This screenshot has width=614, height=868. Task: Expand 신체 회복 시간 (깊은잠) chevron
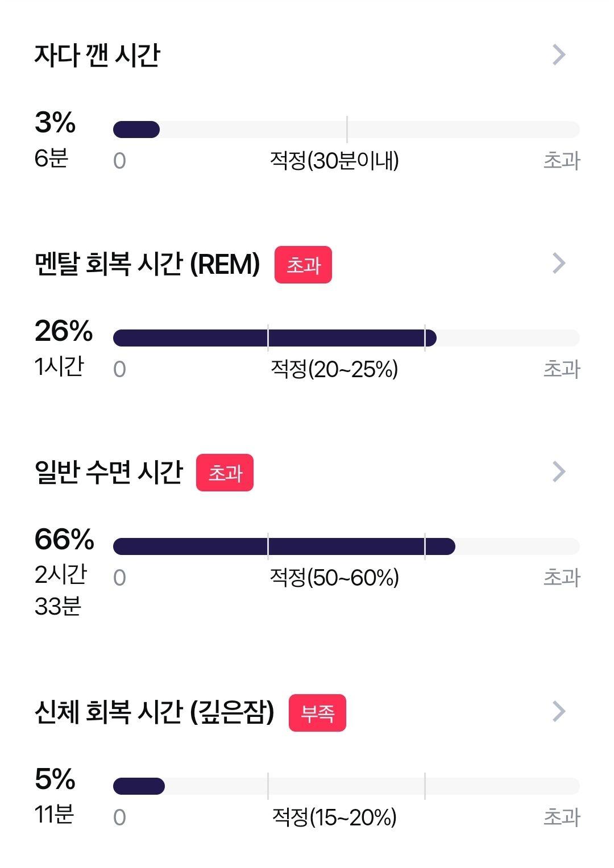click(x=559, y=711)
